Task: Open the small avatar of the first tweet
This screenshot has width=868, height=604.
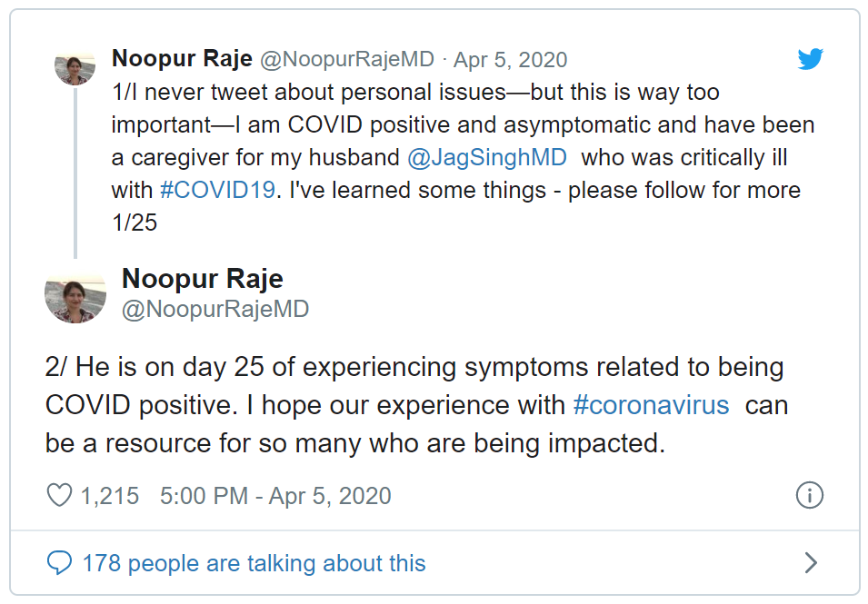Action: tap(75, 66)
